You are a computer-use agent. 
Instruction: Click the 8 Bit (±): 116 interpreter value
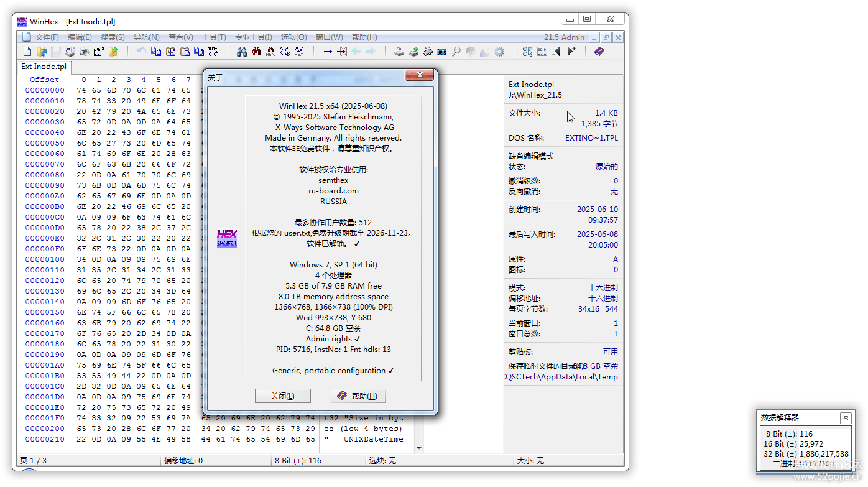point(789,434)
